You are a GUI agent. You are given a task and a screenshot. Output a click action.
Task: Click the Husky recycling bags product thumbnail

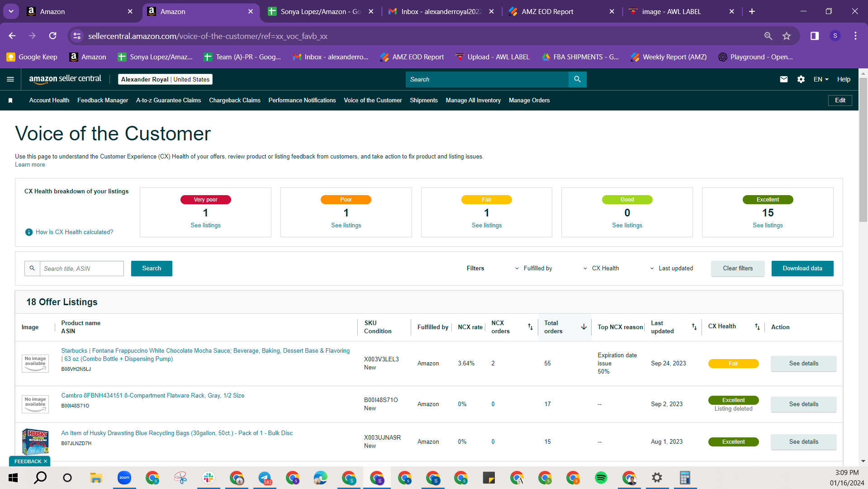[x=35, y=442]
